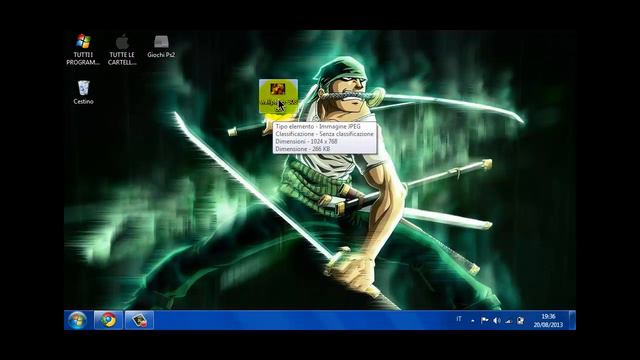Click the Show desktop strip at taskbar end

572,320
